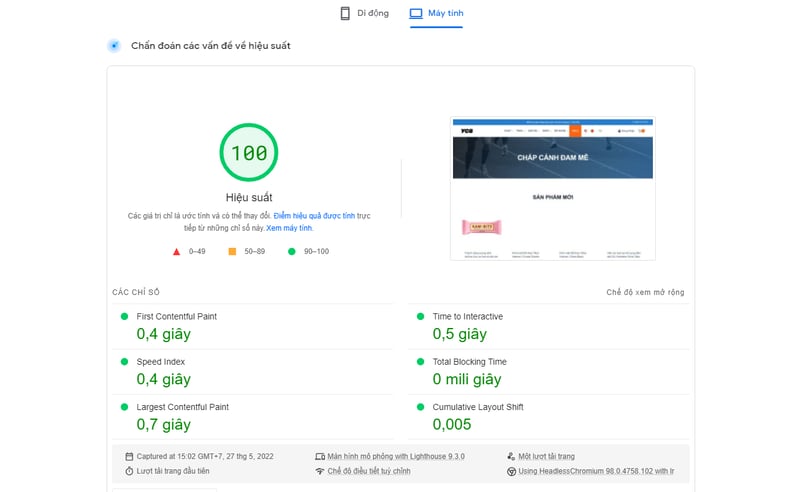
Task: Click the diagnose performance icon
Action: (115, 46)
